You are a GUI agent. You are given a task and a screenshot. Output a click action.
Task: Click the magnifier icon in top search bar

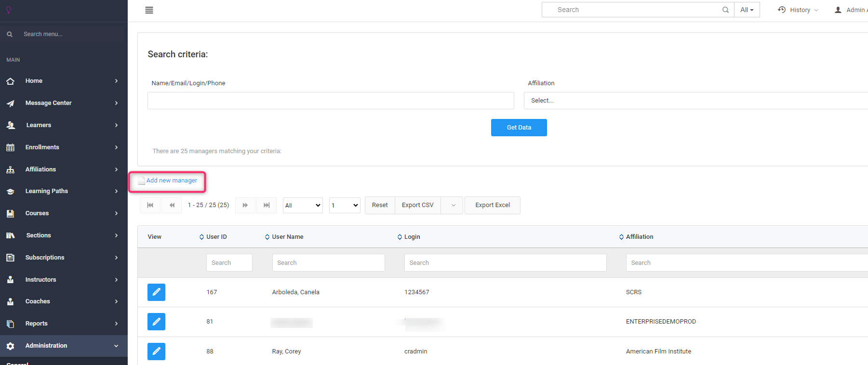point(725,10)
